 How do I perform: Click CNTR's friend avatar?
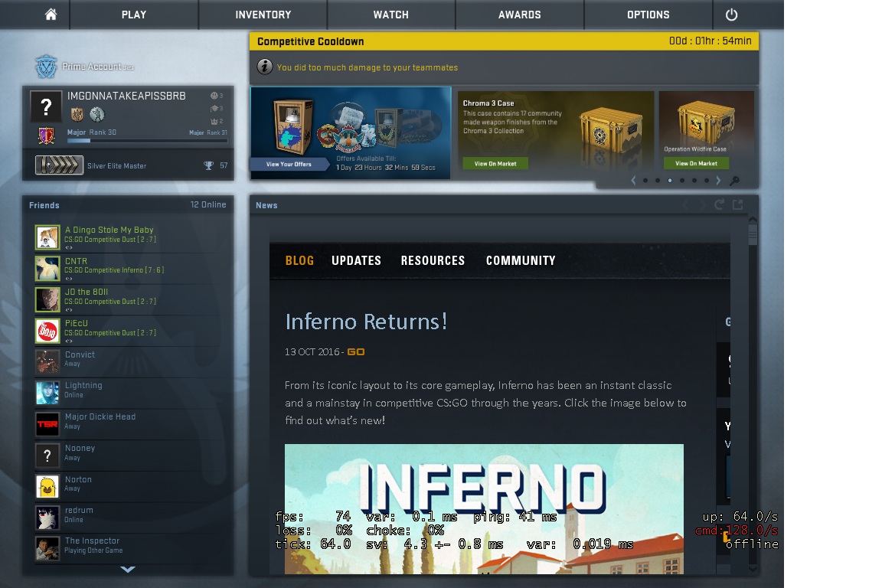pos(47,269)
